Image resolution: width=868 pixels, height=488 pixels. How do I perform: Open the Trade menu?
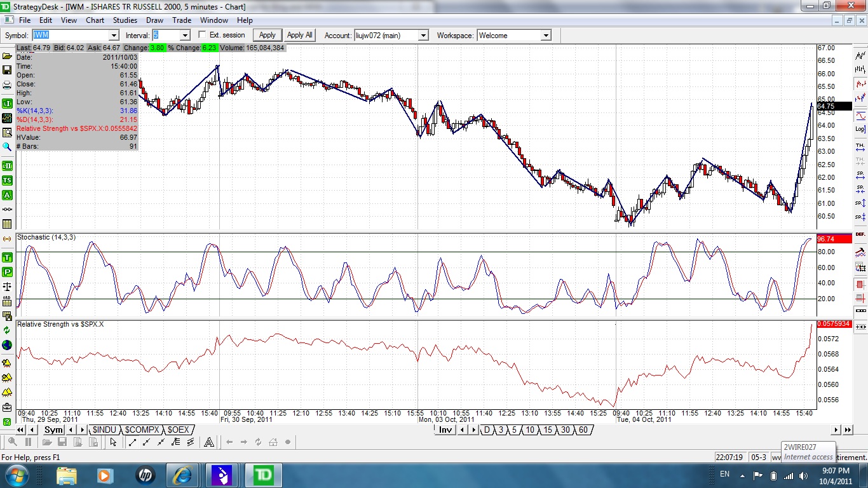(x=182, y=20)
